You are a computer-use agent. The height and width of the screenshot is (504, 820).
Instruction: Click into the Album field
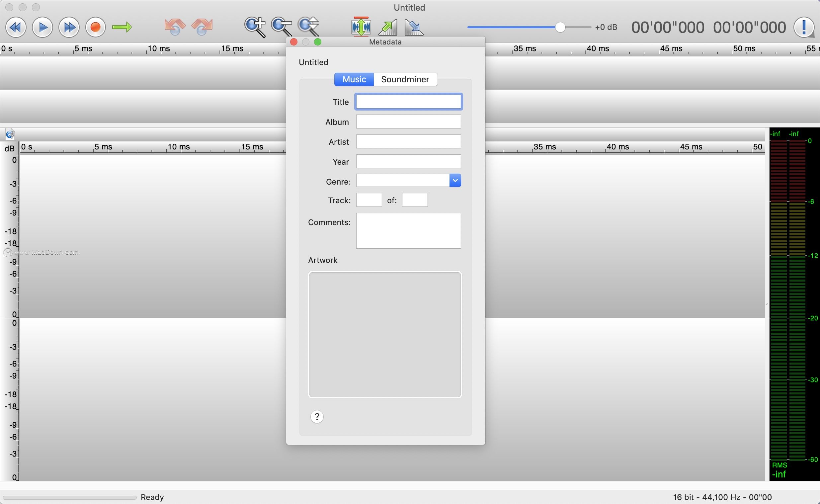click(408, 122)
